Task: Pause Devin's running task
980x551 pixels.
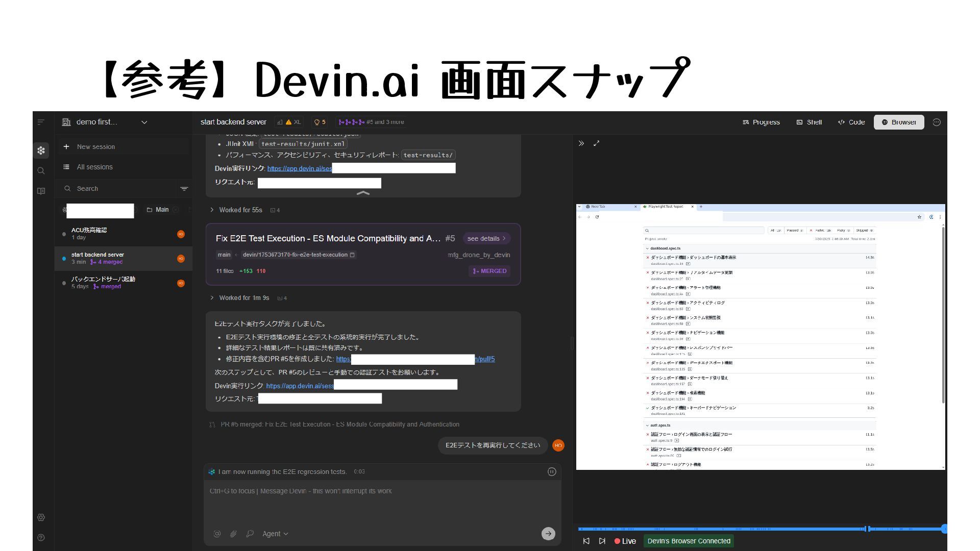Action: click(x=552, y=472)
